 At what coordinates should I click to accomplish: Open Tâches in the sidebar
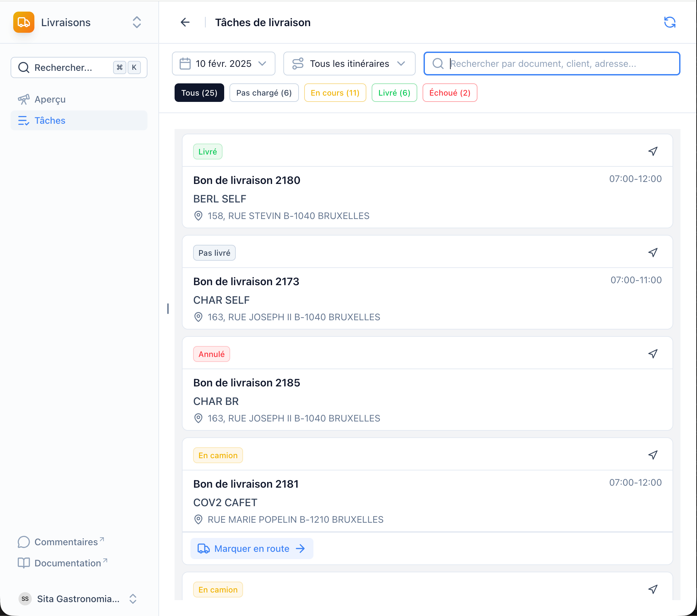coord(79,120)
